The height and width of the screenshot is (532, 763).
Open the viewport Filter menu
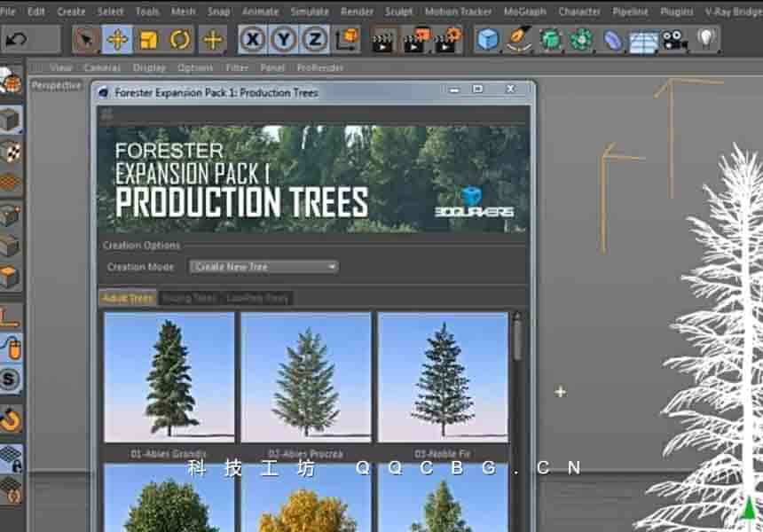click(x=237, y=67)
